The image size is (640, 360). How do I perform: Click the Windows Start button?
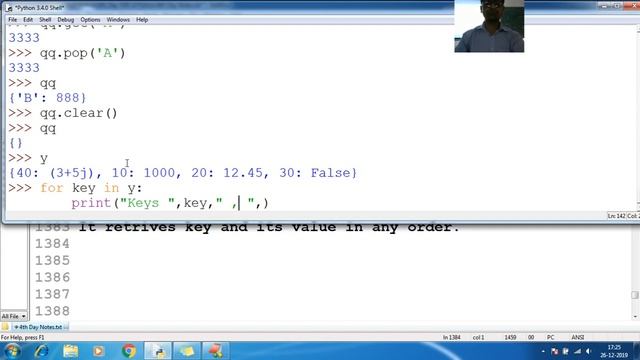tap(12, 351)
